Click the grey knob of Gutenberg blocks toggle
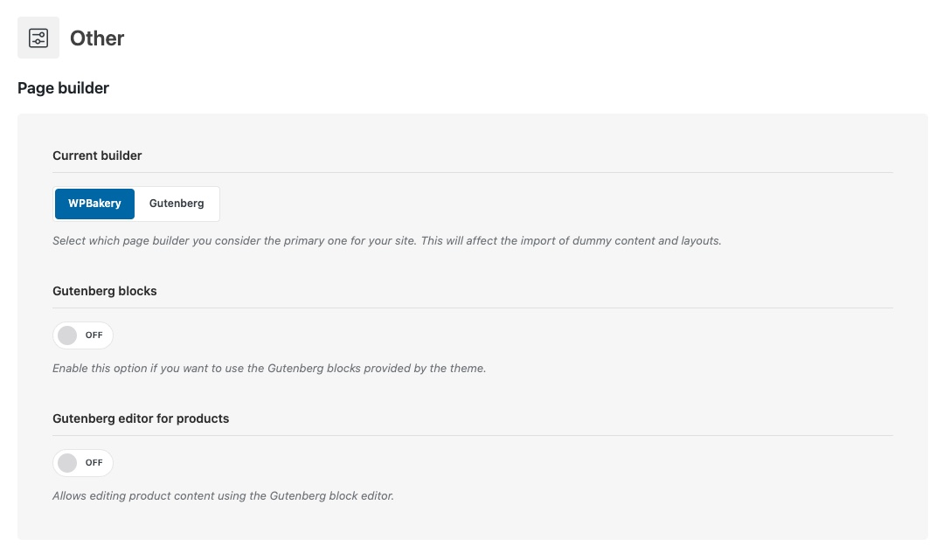The image size is (943, 560). point(67,335)
